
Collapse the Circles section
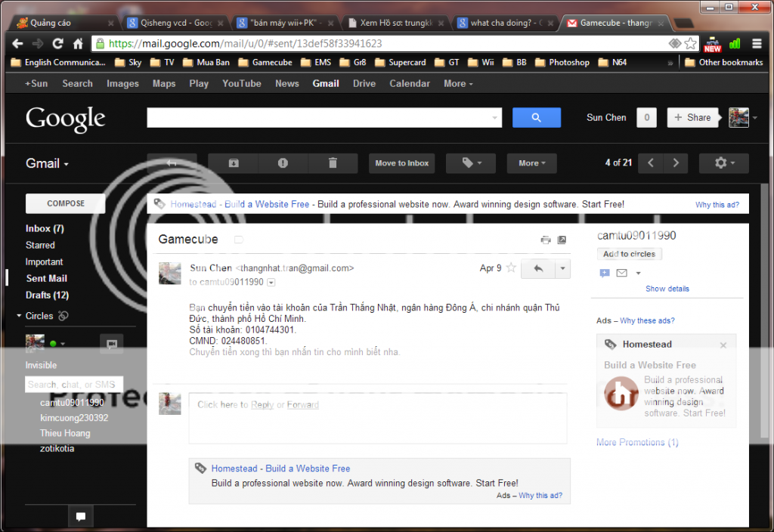click(19, 315)
